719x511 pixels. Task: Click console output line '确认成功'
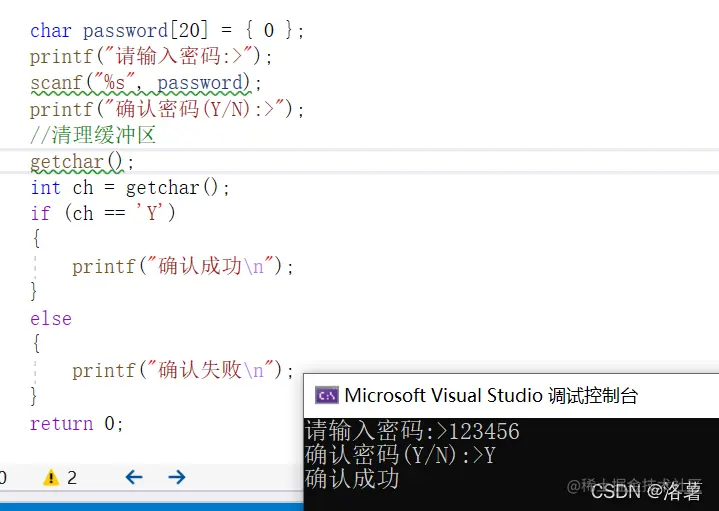(x=352, y=479)
